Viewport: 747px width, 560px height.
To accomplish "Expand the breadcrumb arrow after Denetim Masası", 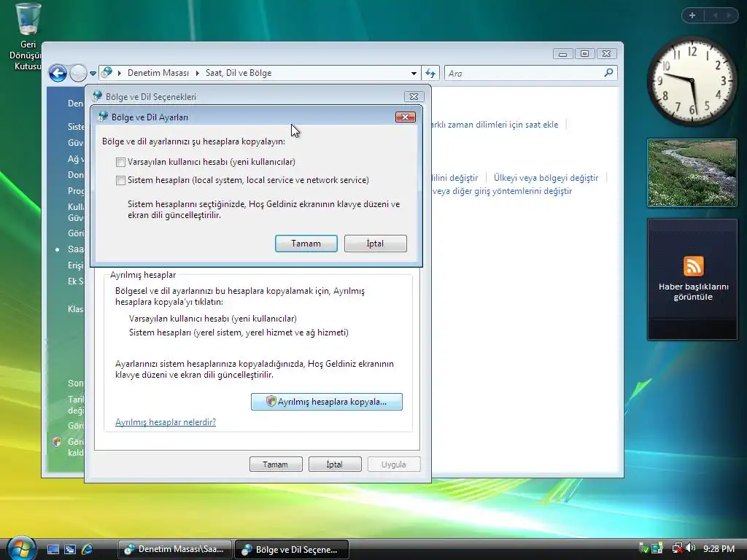I will click(197, 74).
